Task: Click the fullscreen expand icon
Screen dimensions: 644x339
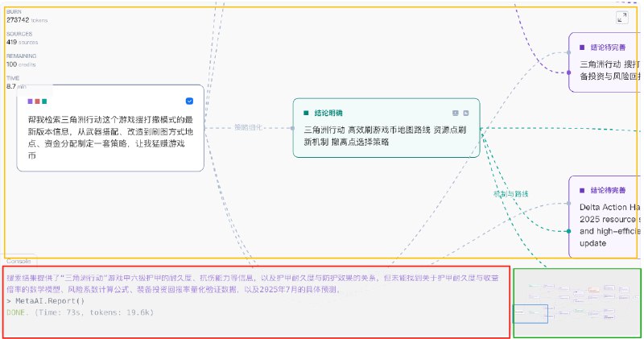Action: click(621, 17)
